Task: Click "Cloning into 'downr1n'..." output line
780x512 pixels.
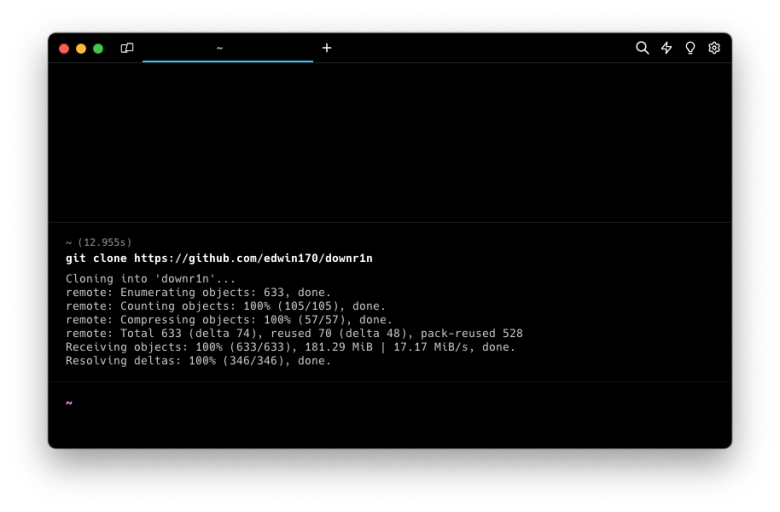Action: click(150, 279)
